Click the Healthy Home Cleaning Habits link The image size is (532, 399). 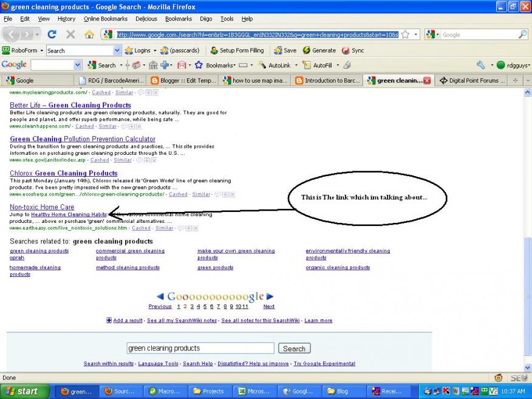point(69,214)
